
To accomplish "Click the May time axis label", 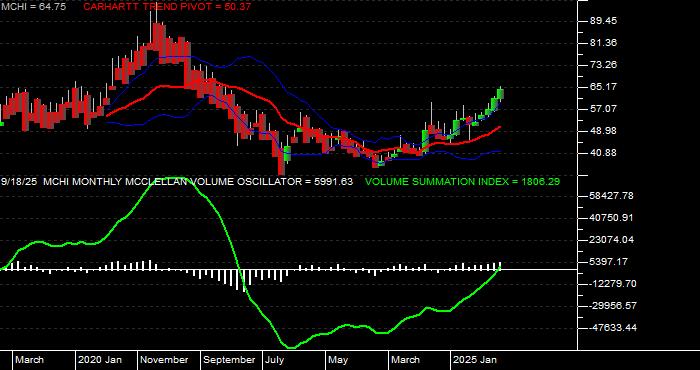I will click(338, 360).
